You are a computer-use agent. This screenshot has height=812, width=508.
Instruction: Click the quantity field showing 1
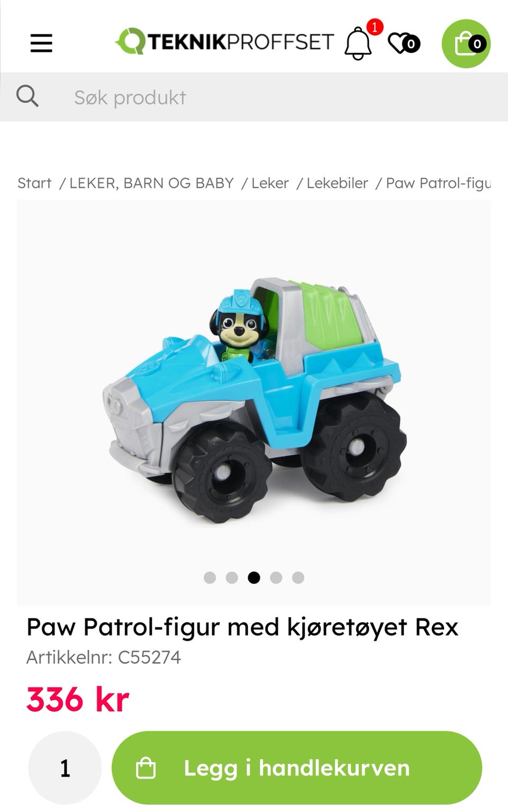[x=65, y=768]
